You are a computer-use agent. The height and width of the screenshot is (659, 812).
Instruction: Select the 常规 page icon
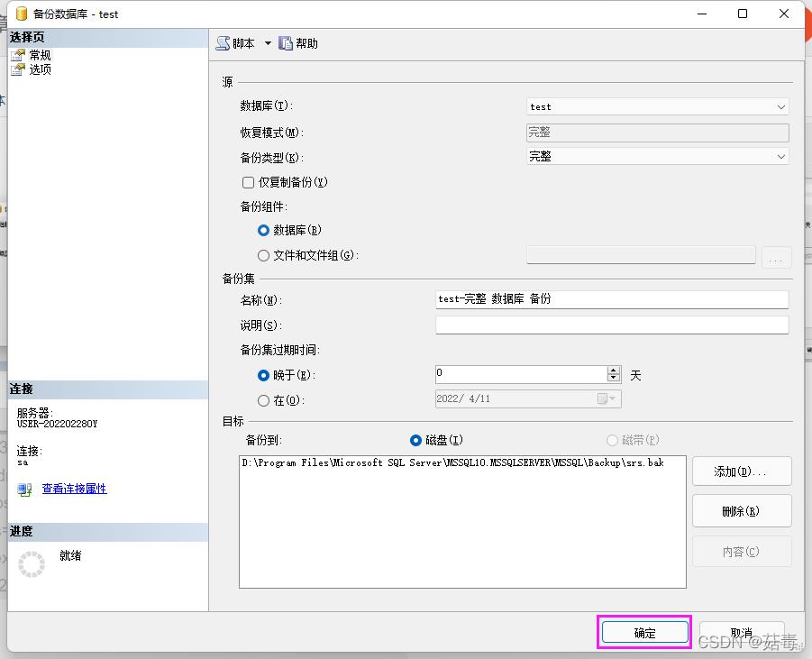click(18, 55)
